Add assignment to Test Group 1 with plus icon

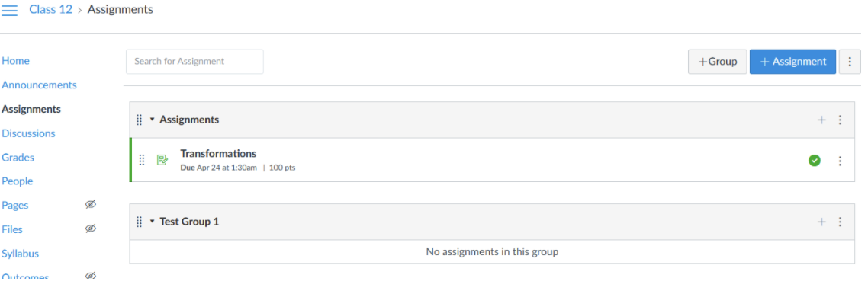[x=821, y=221]
